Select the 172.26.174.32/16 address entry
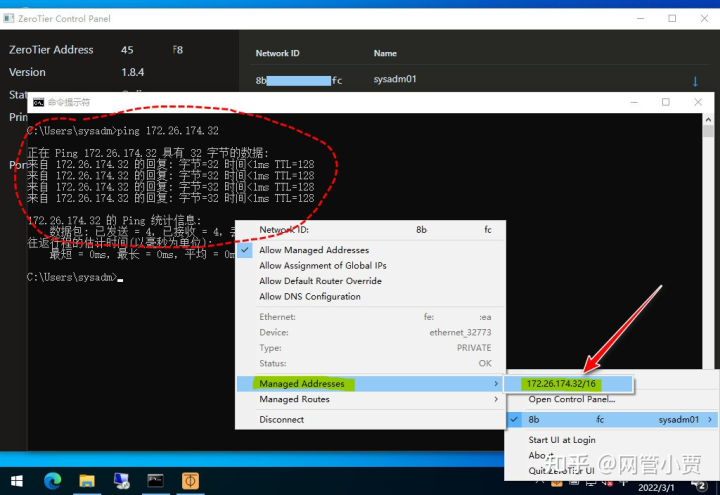The width and height of the screenshot is (720, 495). click(568, 383)
